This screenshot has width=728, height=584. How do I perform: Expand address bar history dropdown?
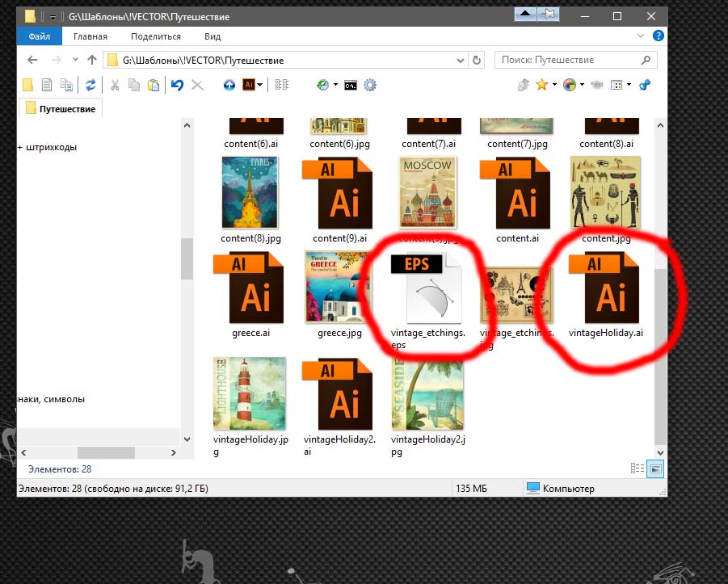pyautogui.click(x=460, y=61)
